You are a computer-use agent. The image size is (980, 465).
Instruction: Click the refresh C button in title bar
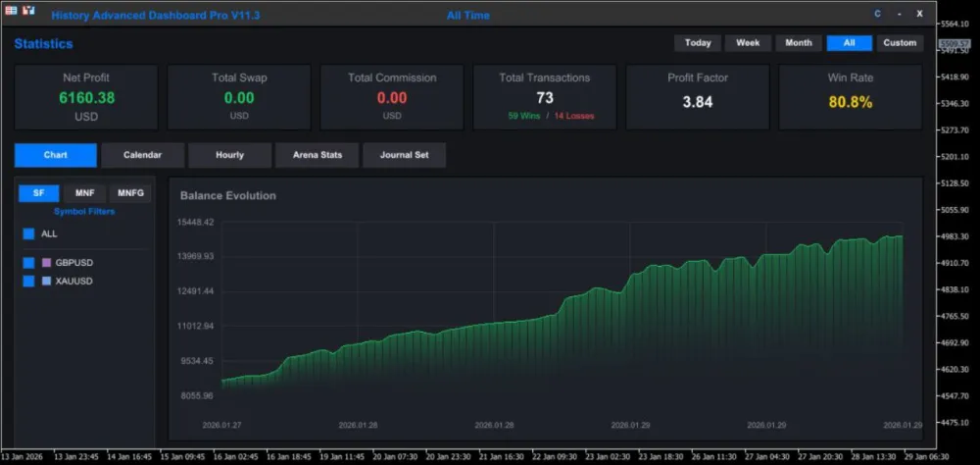pyautogui.click(x=877, y=14)
